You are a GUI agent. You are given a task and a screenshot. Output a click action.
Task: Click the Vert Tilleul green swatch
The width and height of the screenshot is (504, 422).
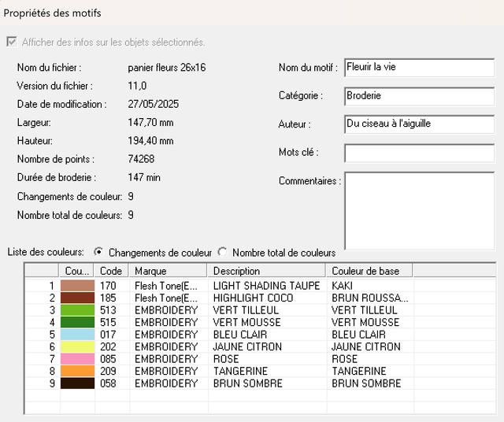(77, 310)
